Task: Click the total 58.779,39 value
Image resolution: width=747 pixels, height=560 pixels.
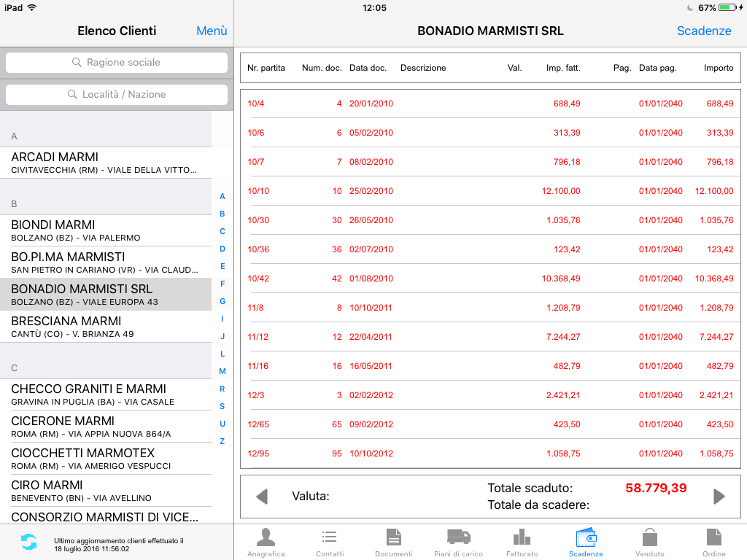Action: point(656,488)
